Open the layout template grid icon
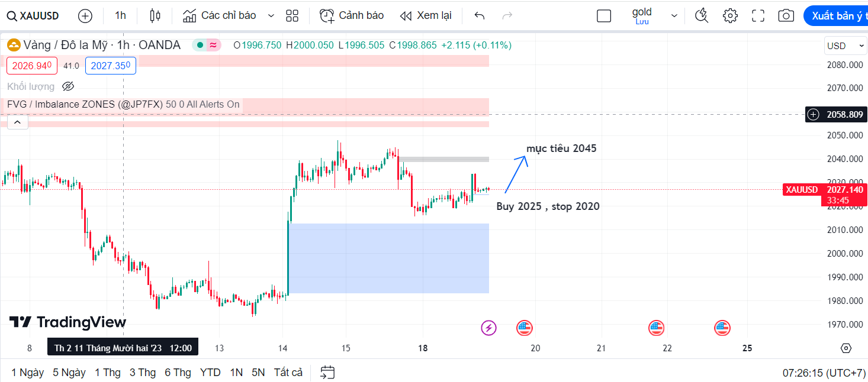This screenshot has height=382, width=868. tap(292, 16)
